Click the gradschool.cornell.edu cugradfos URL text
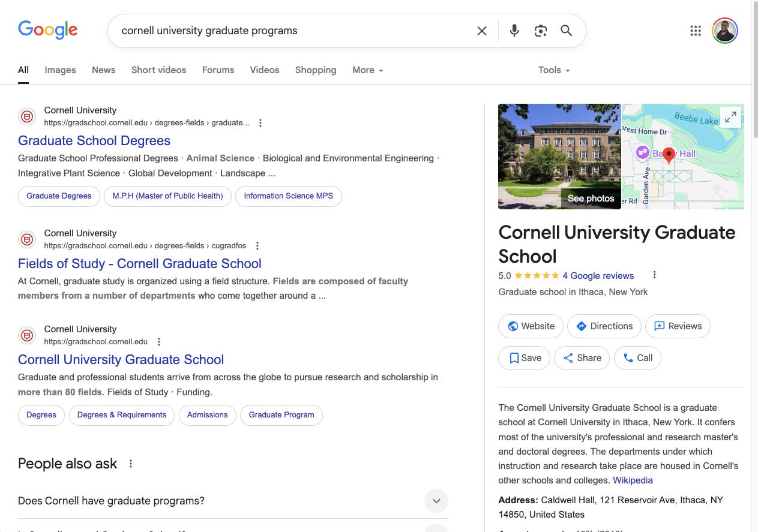The width and height of the screenshot is (758, 532). [x=145, y=246]
